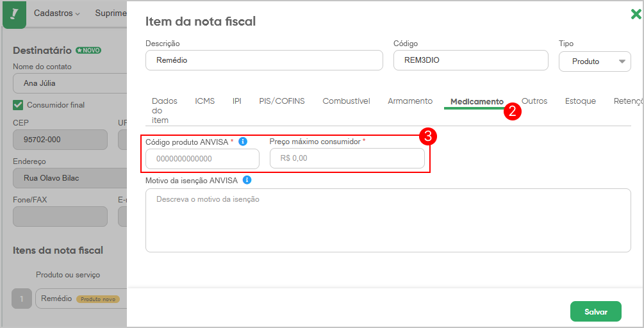Switch to the Retenções tab
Viewport: 644px width, 328px height.
(627, 101)
